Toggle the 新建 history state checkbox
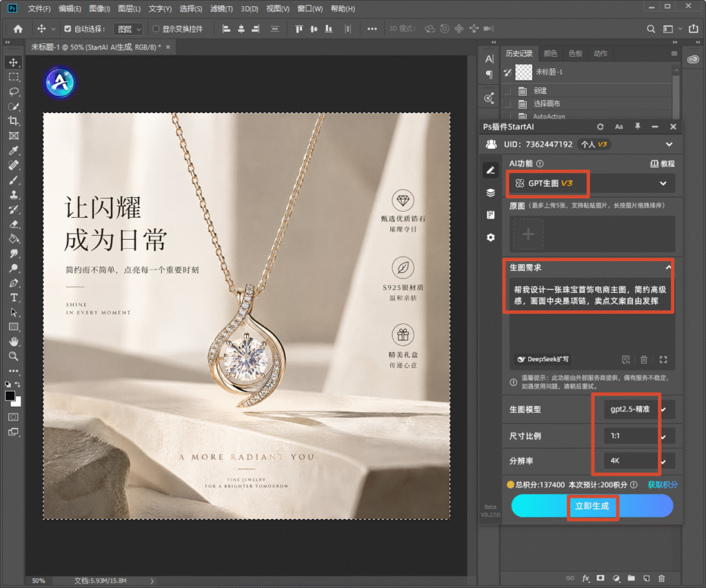706x588 pixels. click(507, 91)
